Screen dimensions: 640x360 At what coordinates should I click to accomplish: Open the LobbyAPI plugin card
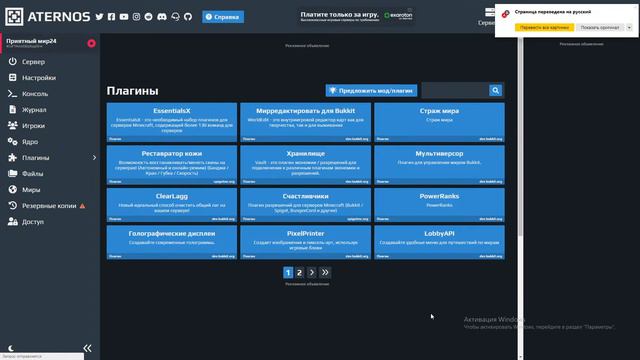(x=439, y=242)
